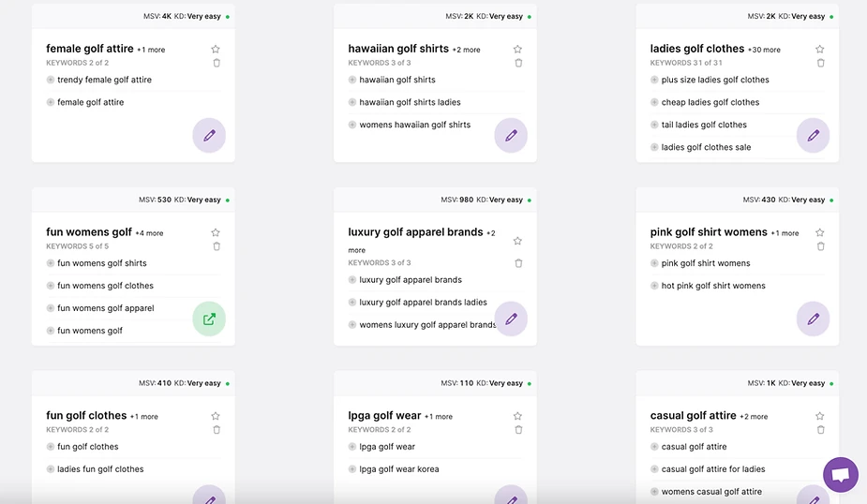Open the fun womens golf external link
Viewport: 867px width, 504px height.
[x=209, y=319]
